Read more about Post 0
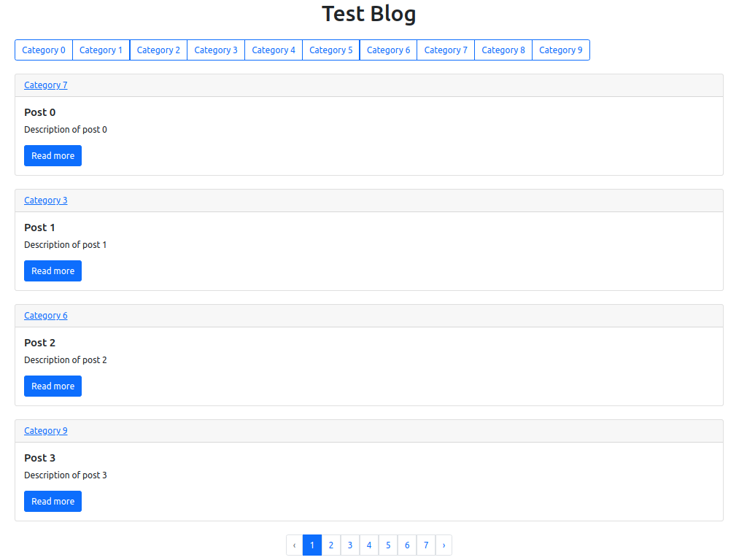747x560 pixels. coord(53,155)
